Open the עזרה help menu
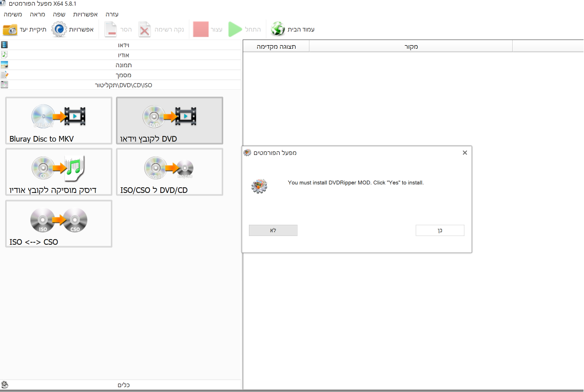Viewport: 584px width, 392px height. point(112,14)
